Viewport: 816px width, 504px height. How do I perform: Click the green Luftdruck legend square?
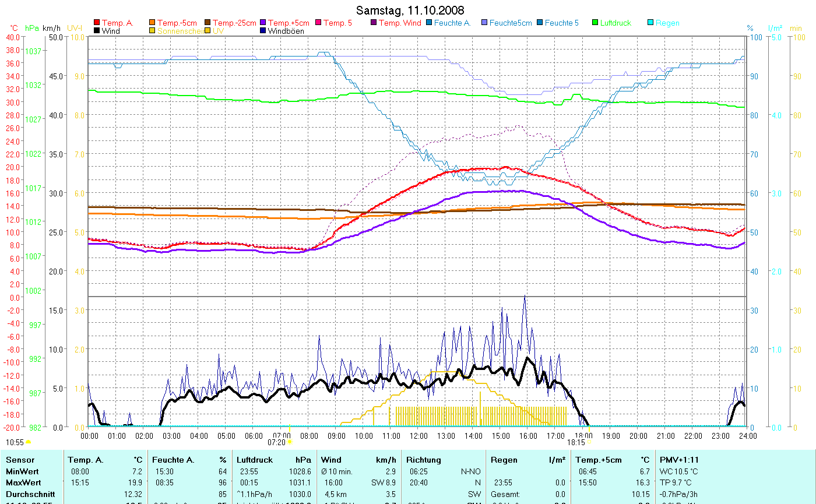click(596, 23)
